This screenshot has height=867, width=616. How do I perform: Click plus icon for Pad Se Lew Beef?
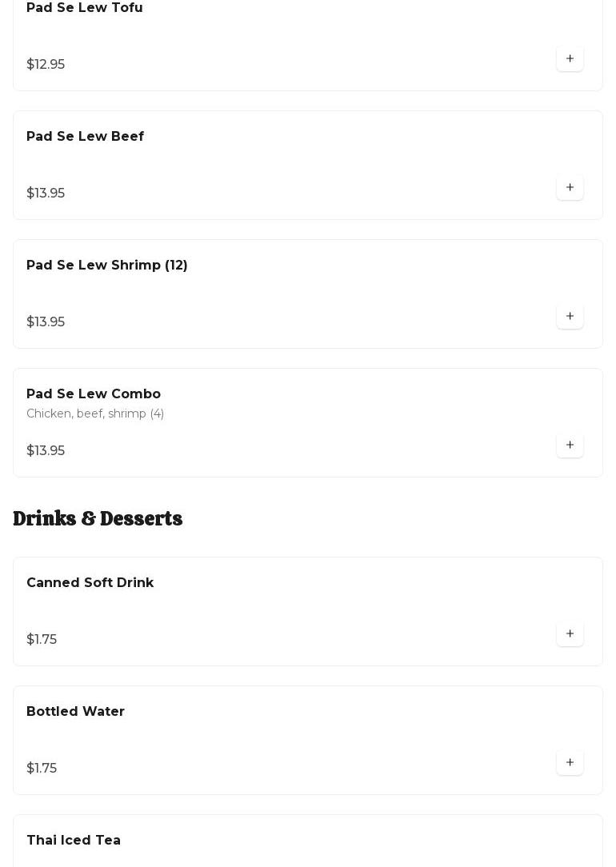570,188
